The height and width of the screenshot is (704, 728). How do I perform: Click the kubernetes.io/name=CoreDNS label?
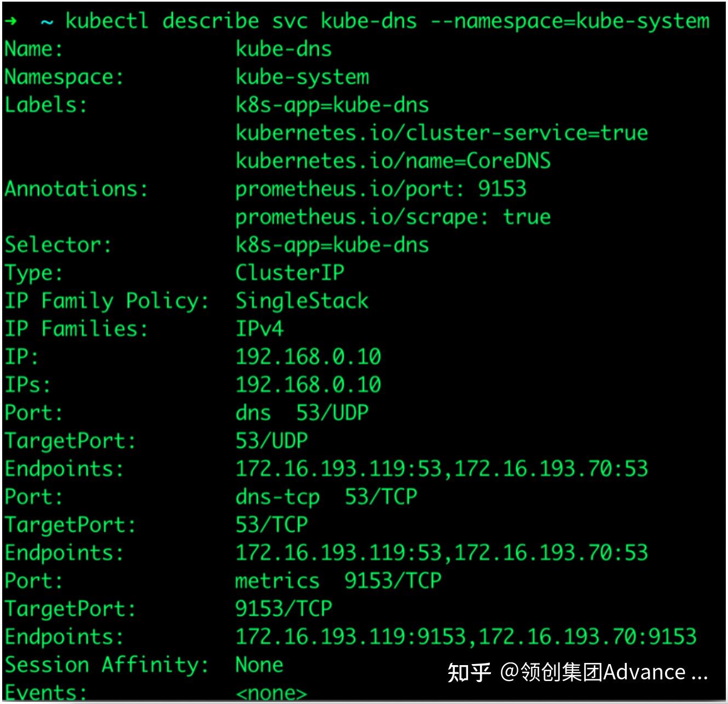coord(393,161)
